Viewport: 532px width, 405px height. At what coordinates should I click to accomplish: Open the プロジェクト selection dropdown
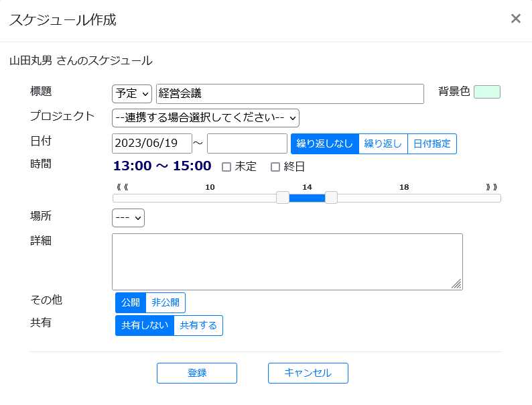click(206, 118)
